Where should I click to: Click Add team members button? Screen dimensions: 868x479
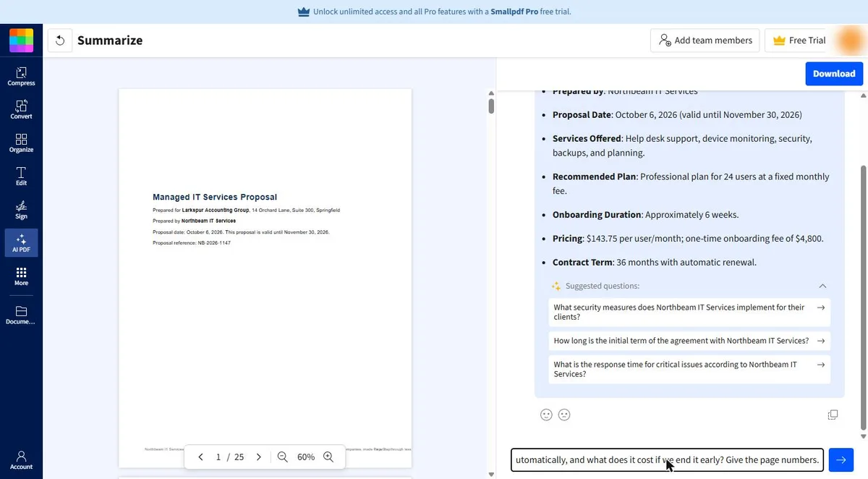point(705,41)
